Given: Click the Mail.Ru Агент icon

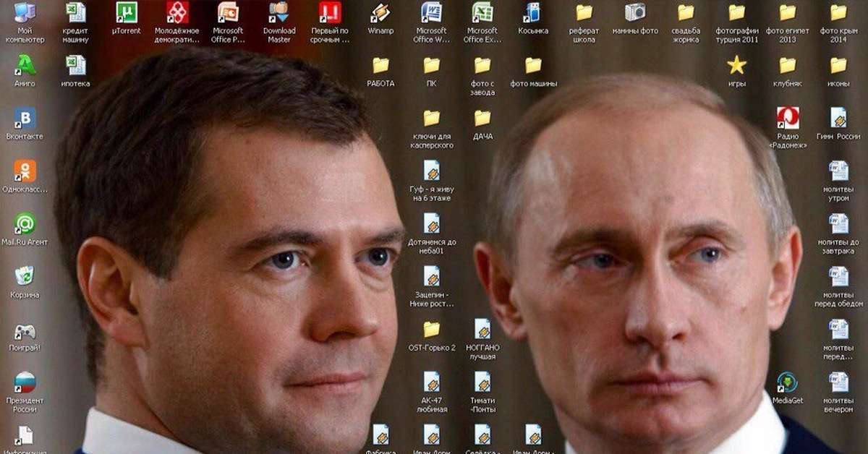Looking at the screenshot, I should 25,224.
